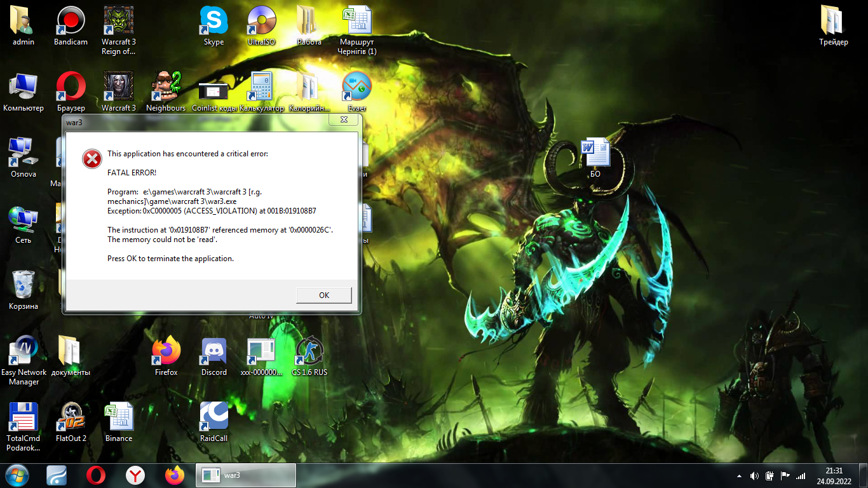
Task: Select the Трейдер folder on the desktop
Action: point(833,26)
